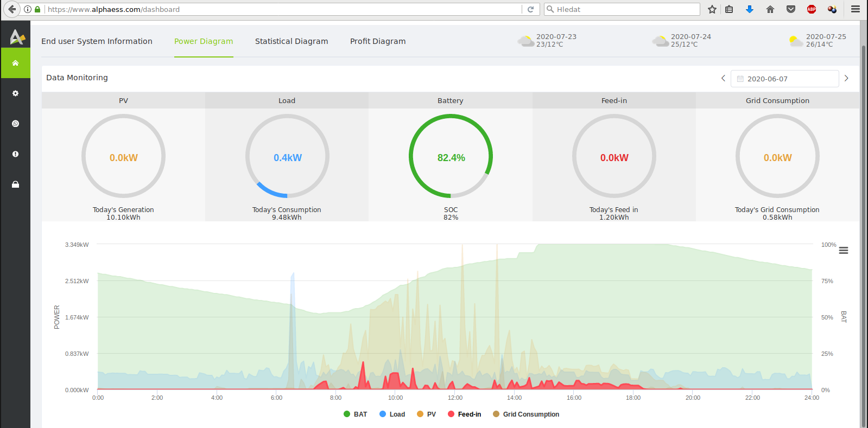Toggle the Feed-in series in chart legend

click(465, 414)
